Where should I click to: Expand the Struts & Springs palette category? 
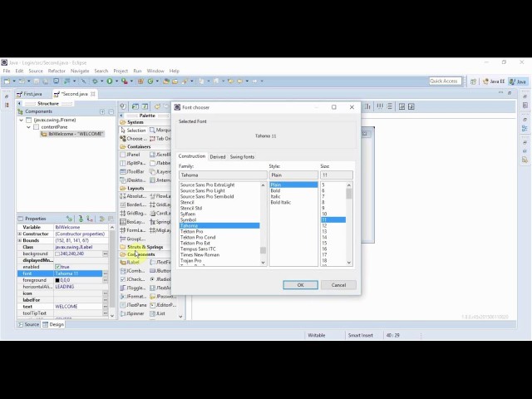[x=145, y=247]
